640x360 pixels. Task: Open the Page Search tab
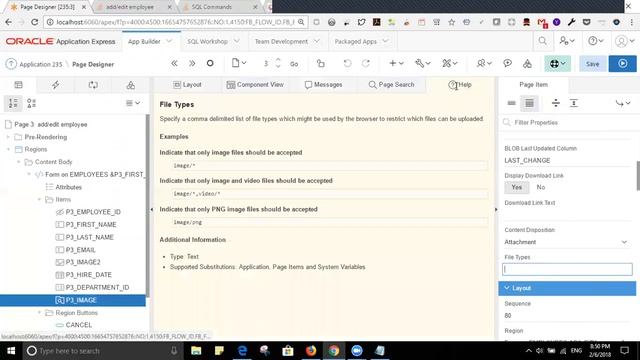tap(391, 85)
